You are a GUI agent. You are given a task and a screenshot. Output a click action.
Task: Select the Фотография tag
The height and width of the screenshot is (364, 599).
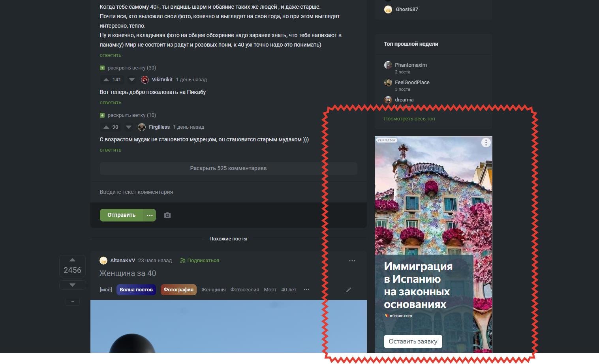pyautogui.click(x=178, y=289)
